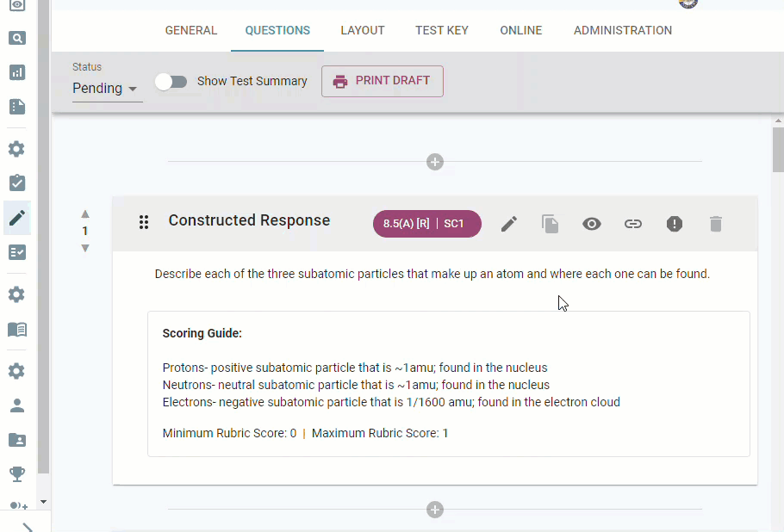The image size is (784, 532).
Task: Click the page vertical scrollbar thumb
Action: tap(778, 150)
